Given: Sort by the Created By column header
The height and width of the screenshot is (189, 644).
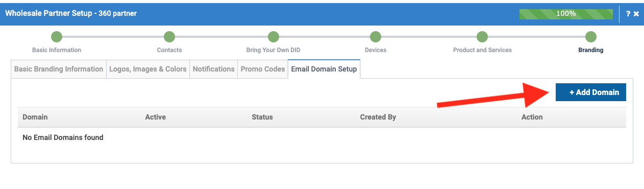Looking at the screenshot, I should (378, 117).
